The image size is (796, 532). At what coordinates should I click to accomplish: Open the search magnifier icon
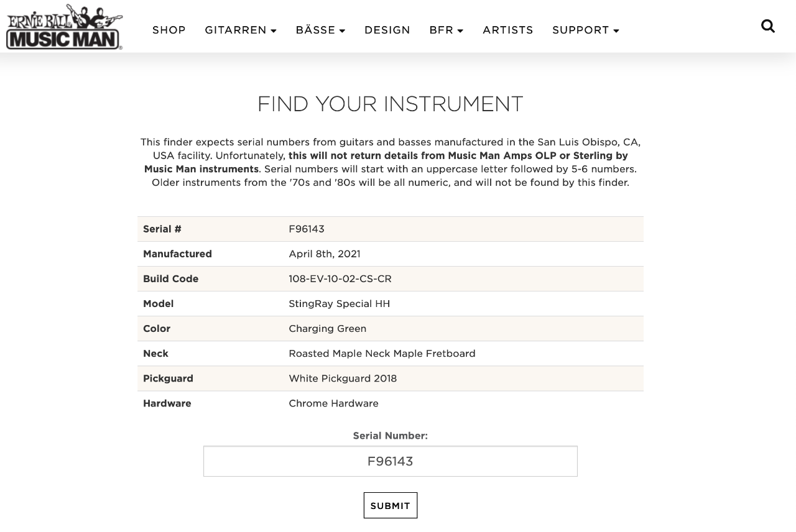point(768,26)
